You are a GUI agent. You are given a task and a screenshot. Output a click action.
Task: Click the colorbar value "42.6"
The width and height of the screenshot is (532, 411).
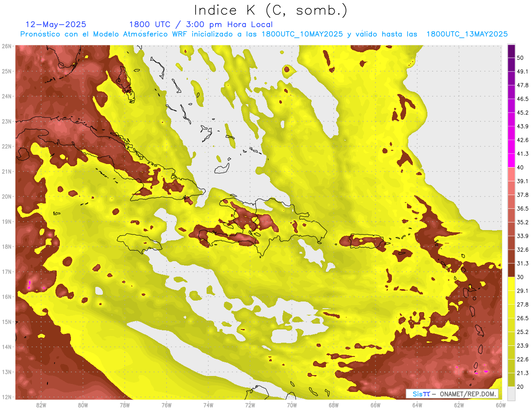point(523,140)
